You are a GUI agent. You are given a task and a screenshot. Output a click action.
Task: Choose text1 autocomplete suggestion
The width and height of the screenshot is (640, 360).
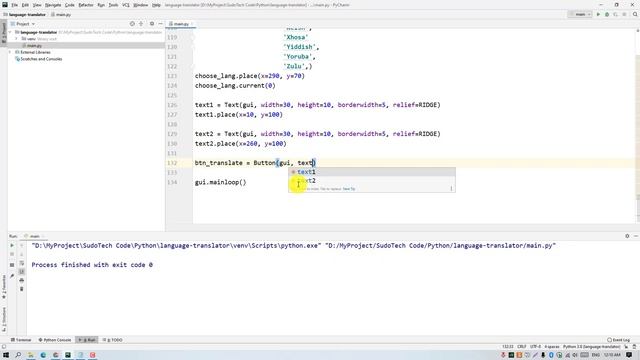372,172
